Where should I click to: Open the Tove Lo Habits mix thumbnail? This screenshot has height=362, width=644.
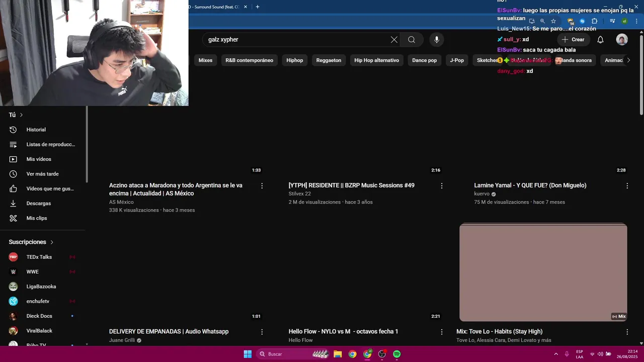click(543, 272)
